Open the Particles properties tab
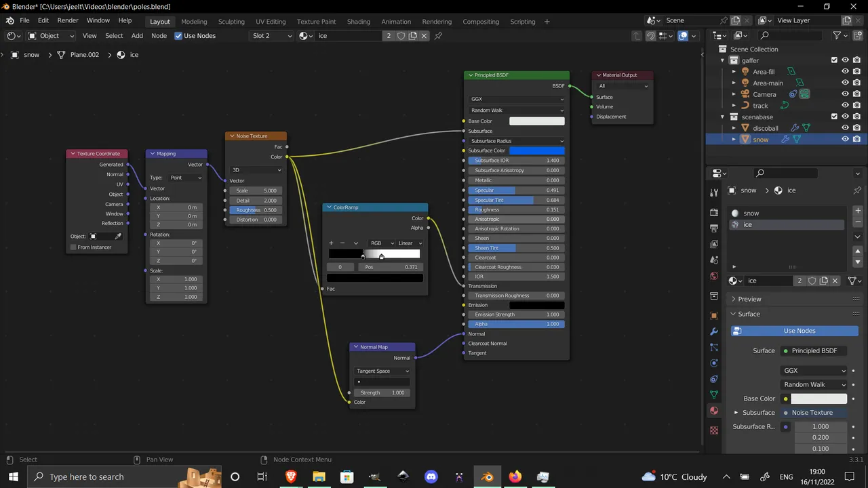The width and height of the screenshot is (868, 488). point(714,348)
